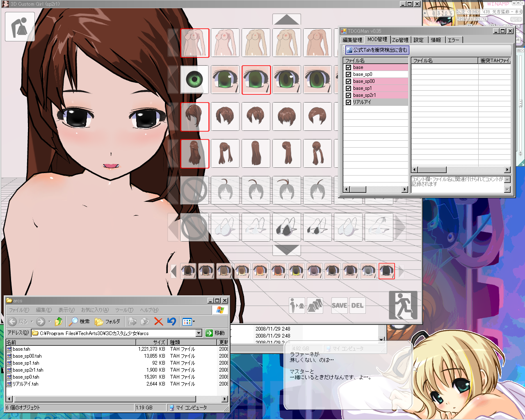Screen dimensions: 525x420
Task: Click the Explorer search magnifier icon
Action: coord(74,322)
